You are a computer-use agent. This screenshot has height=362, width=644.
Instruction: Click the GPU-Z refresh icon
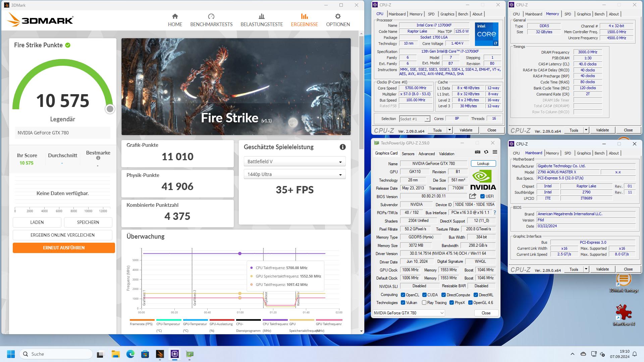(x=486, y=152)
